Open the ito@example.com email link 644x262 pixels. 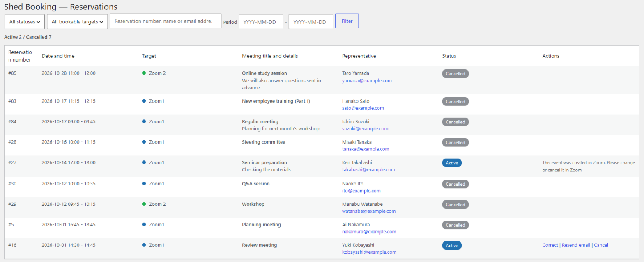click(x=361, y=191)
